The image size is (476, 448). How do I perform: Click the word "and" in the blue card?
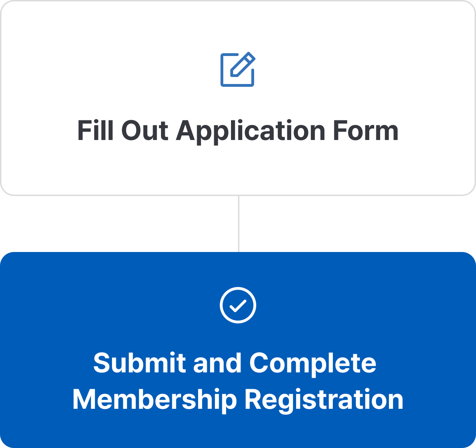pos(217,363)
